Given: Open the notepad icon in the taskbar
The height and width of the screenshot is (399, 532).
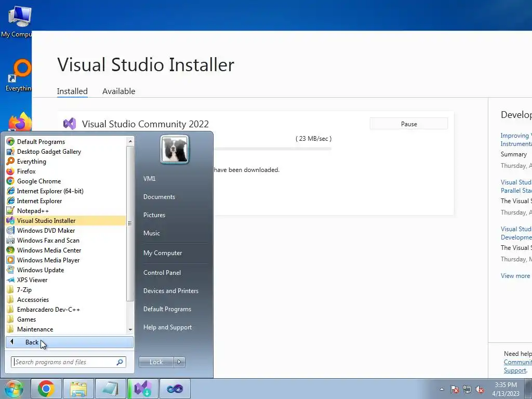Looking at the screenshot, I should tap(111, 389).
